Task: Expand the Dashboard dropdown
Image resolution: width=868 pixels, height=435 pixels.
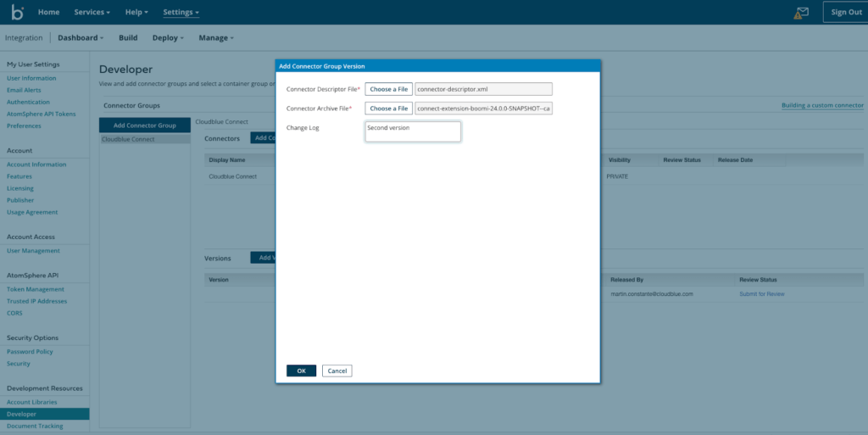Action: (81, 37)
